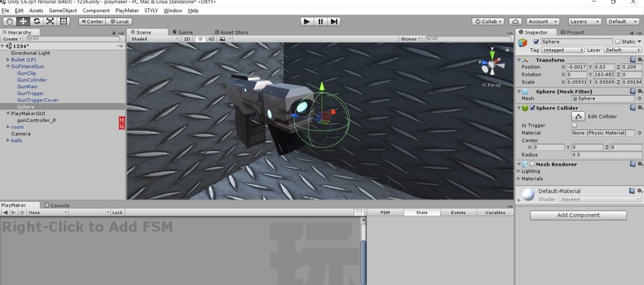Image resolution: width=644 pixels, height=285 pixels.
Task: Collapse the SciFiHandGun hierarchy item
Action: [8, 66]
